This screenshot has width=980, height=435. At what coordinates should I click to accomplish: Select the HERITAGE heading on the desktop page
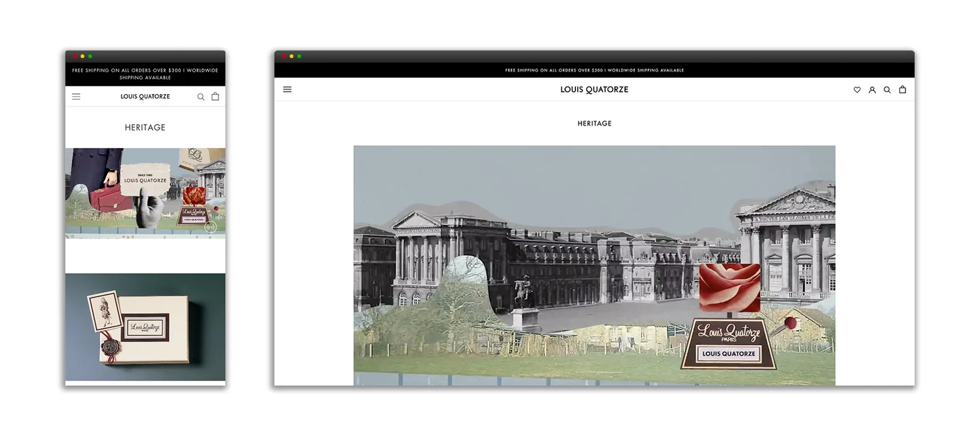pyautogui.click(x=594, y=123)
